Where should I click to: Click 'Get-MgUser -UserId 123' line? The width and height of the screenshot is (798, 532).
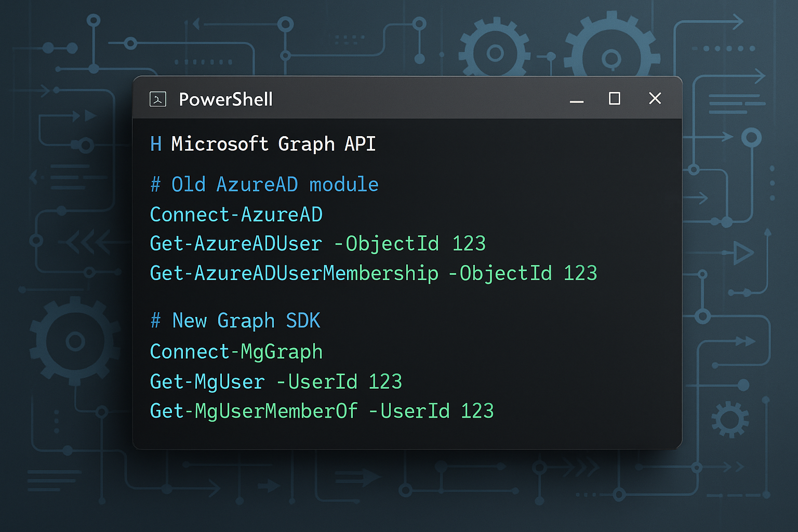click(x=276, y=382)
